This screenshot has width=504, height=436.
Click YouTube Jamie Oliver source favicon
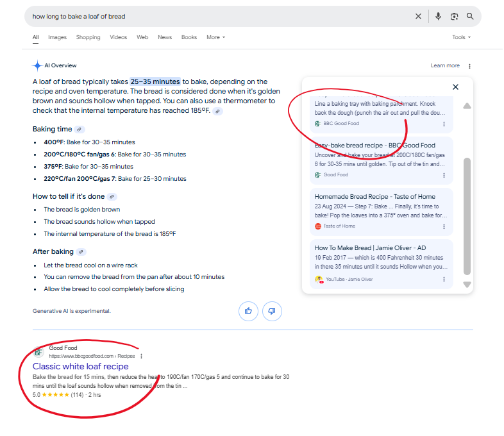pyautogui.click(x=319, y=279)
